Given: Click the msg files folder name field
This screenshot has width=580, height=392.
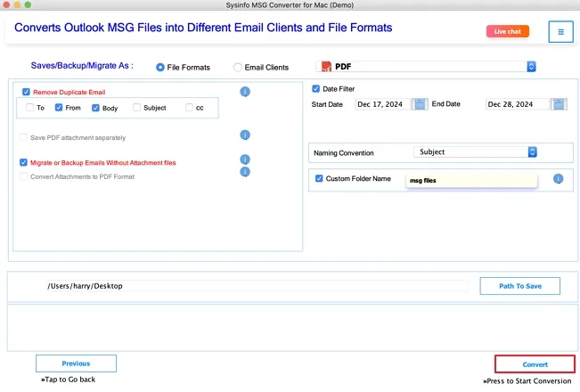Looking at the screenshot, I should [471, 181].
